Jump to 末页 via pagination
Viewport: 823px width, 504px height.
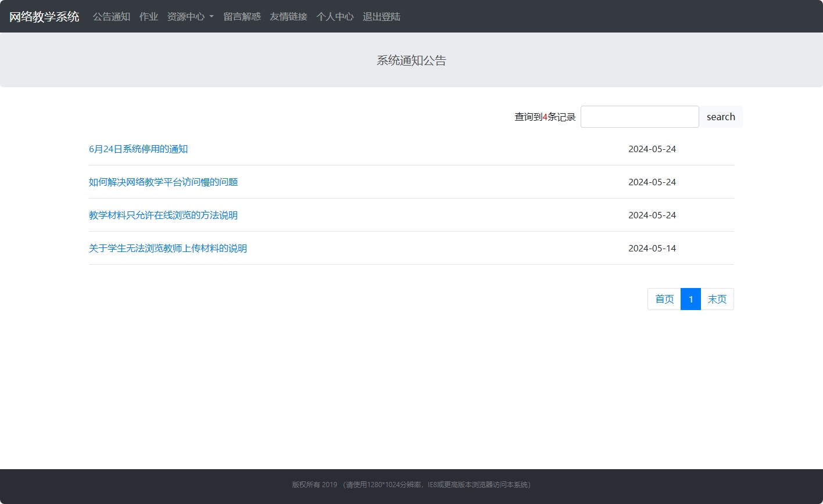tap(717, 299)
